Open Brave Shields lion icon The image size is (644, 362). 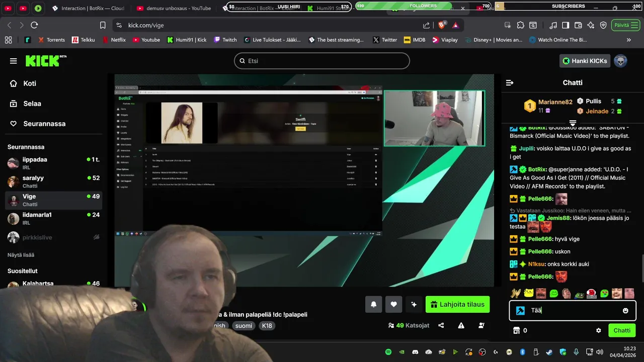click(x=442, y=25)
